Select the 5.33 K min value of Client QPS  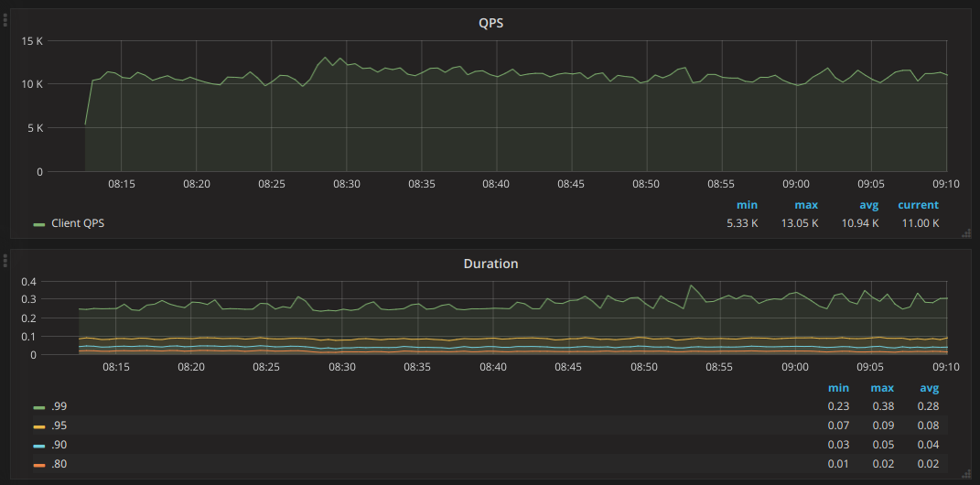(x=742, y=223)
